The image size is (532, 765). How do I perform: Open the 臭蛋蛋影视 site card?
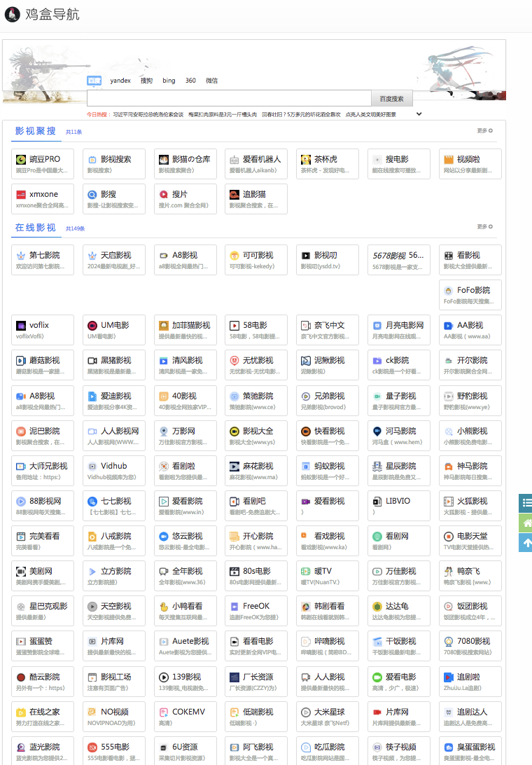pyautogui.click(x=470, y=751)
